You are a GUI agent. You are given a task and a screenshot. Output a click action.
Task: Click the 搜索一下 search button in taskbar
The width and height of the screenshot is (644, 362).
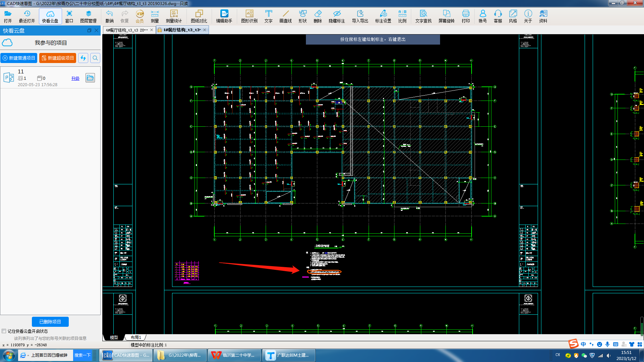(x=83, y=355)
